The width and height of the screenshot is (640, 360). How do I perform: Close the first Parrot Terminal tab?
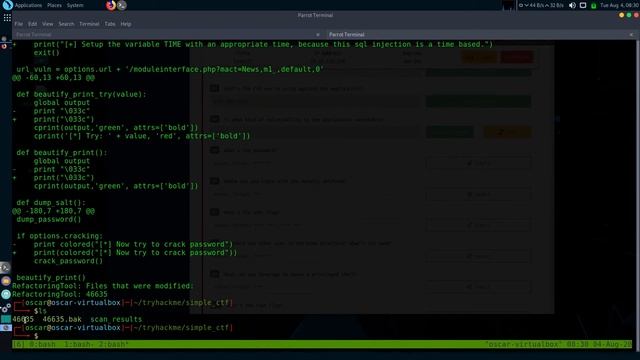318,35
